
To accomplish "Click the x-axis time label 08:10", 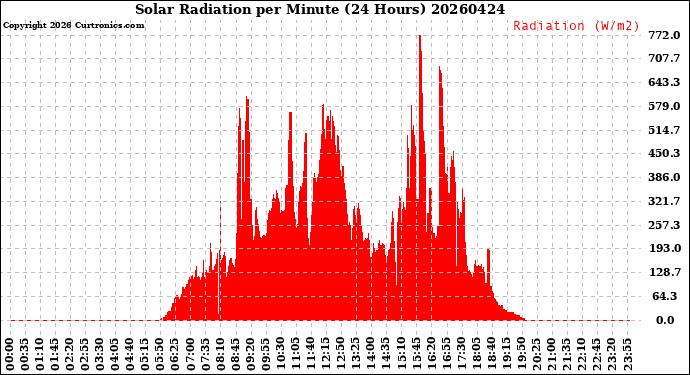I will (x=221, y=355).
